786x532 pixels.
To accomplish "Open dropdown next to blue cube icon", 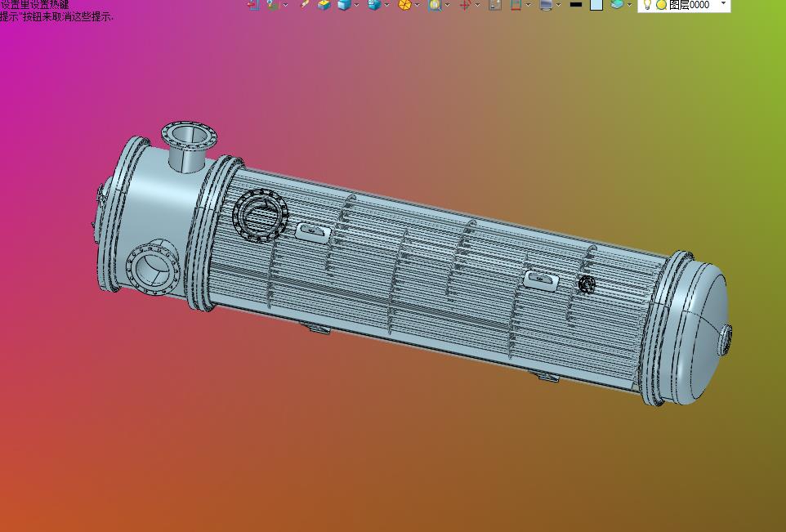I will pos(356,5).
